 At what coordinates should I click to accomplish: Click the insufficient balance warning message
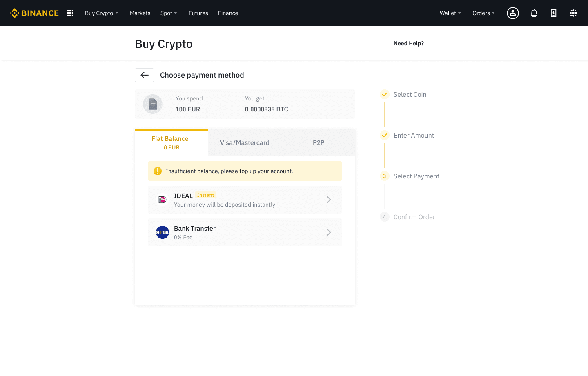tap(245, 171)
